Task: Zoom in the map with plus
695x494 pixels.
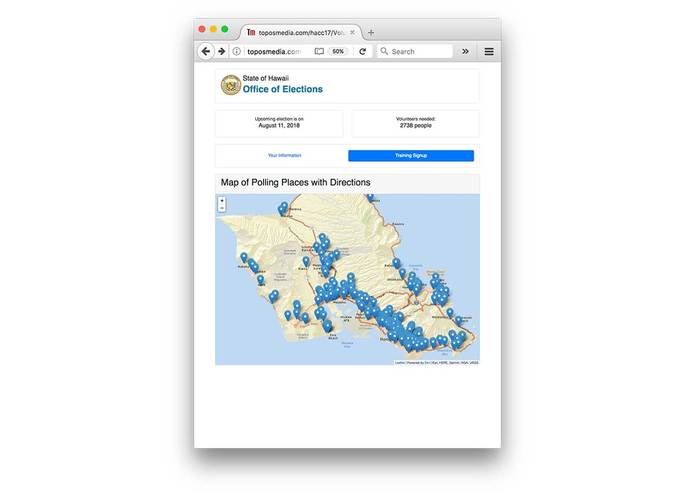Action: (222, 201)
